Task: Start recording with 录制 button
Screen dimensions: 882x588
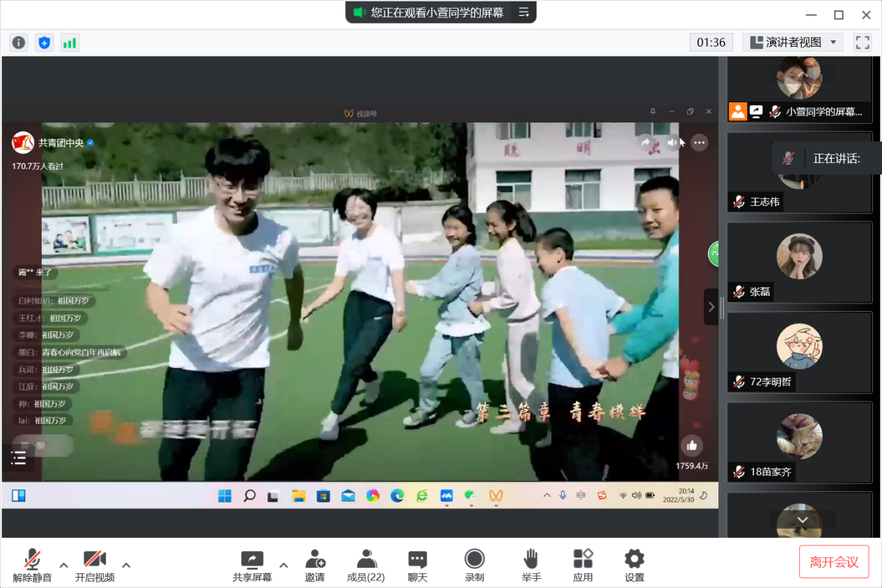Action: [475, 565]
